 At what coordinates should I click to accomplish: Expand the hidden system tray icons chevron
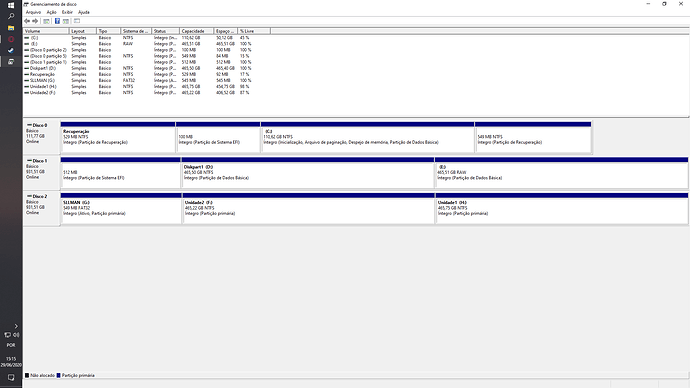tap(16, 326)
